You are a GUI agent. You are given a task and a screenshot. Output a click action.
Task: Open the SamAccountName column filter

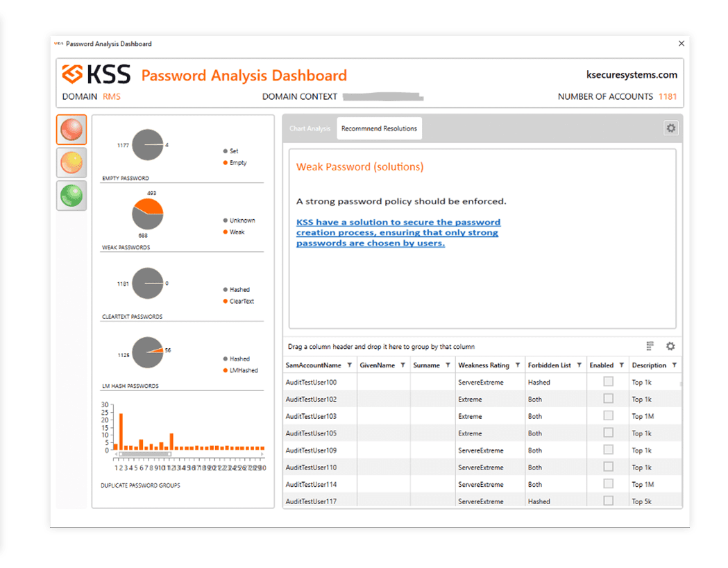(349, 365)
